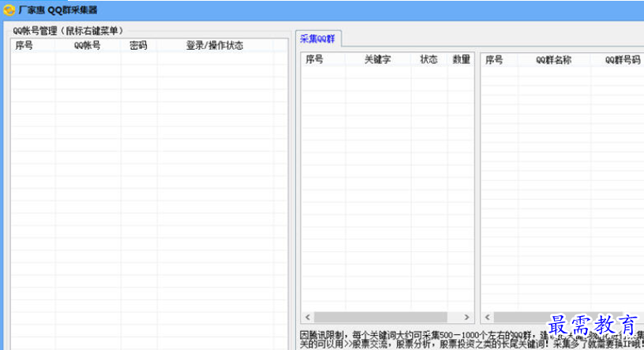
Task: Click left scroll arrow of keyword list
Action: 308,317
